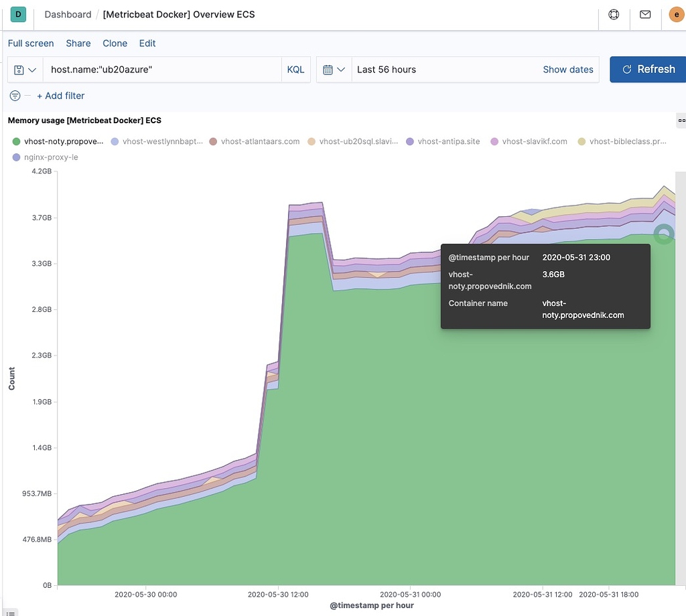Expand the saved query dropdown chevron
686x616 pixels.
[x=31, y=69]
